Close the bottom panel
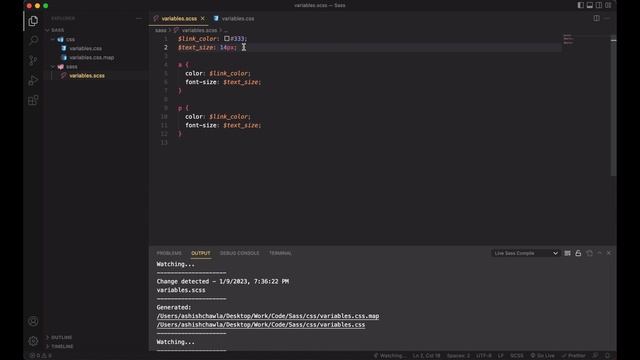This screenshot has height=360, width=640. 609,253
